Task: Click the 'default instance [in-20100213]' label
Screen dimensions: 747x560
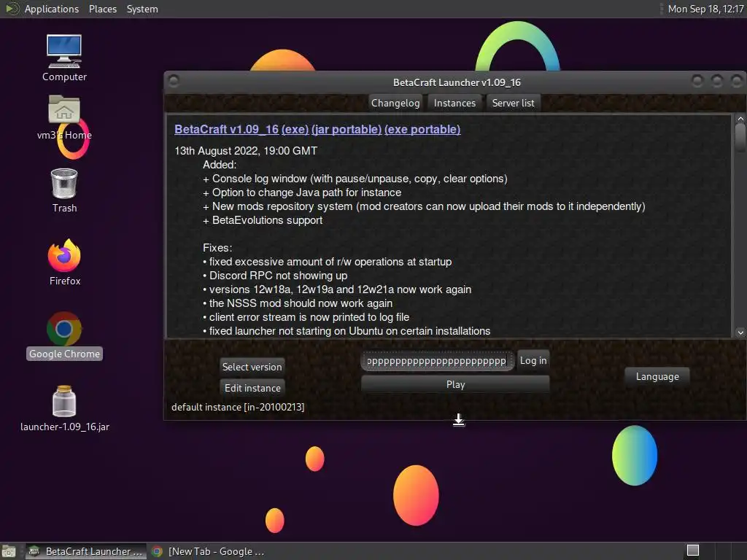Action: click(x=238, y=407)
